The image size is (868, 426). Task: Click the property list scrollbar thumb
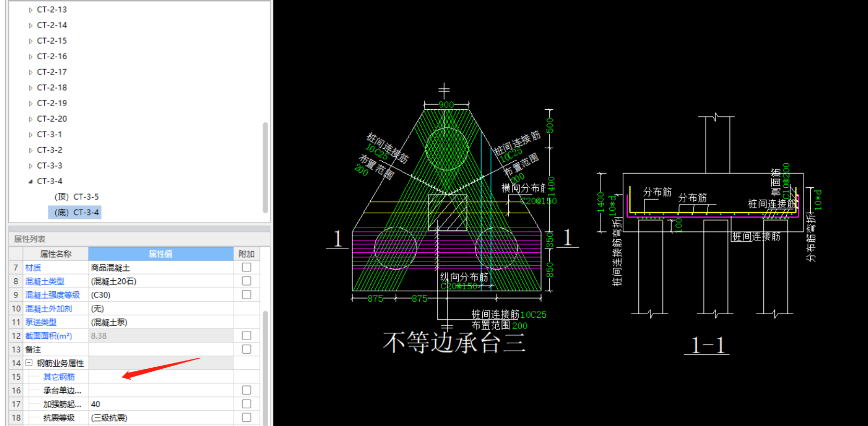tap(266, 368)
